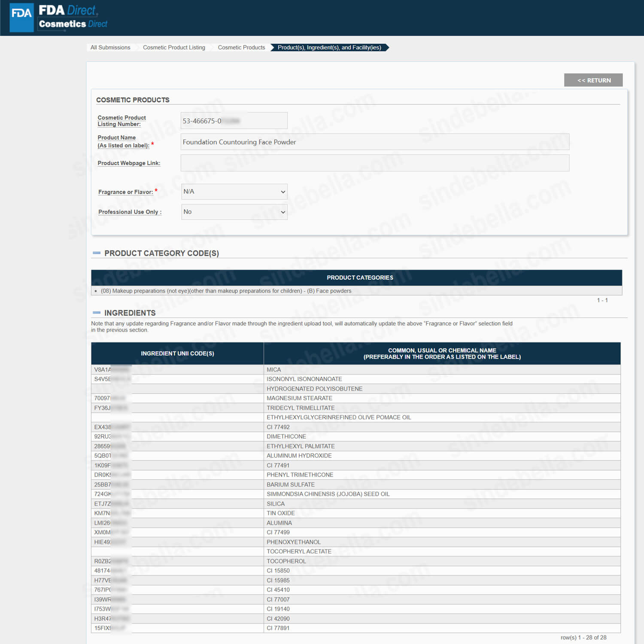Screen dimensions: 644x644
Task: Open the Fragrance or Flavor dropdown
Action: tap(234, 192)
